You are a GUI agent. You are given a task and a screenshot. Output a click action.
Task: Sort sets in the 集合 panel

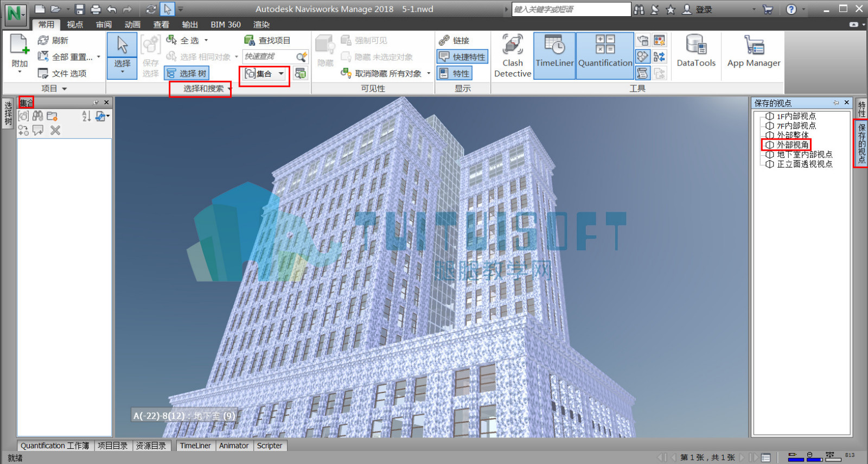pos(86,116)
